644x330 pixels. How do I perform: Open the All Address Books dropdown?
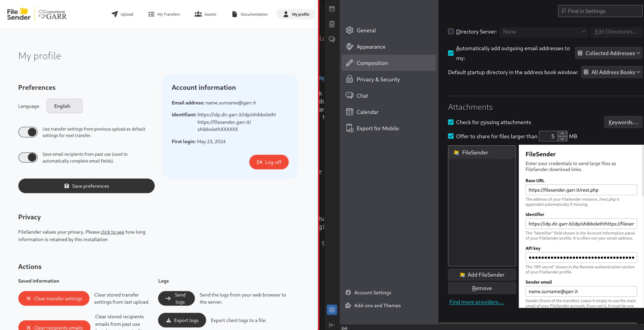(x=611, y=72)
